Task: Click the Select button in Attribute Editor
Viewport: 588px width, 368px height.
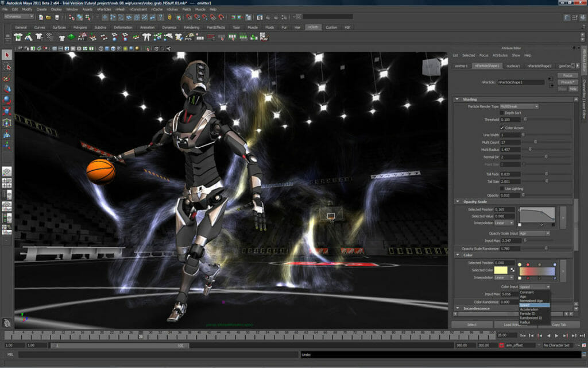Action: (x=471, y=324)
